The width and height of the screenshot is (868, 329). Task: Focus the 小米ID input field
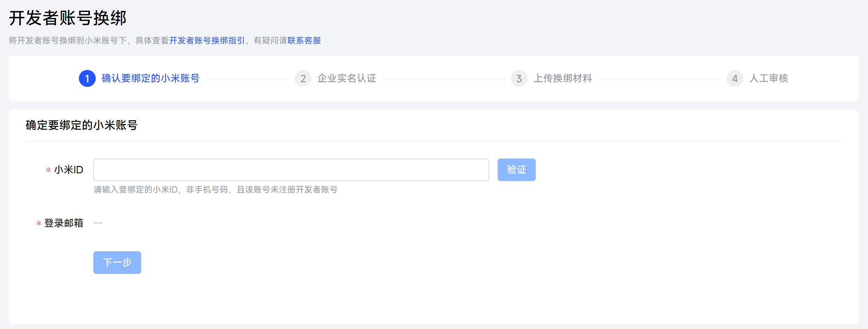tap(291, 170)
